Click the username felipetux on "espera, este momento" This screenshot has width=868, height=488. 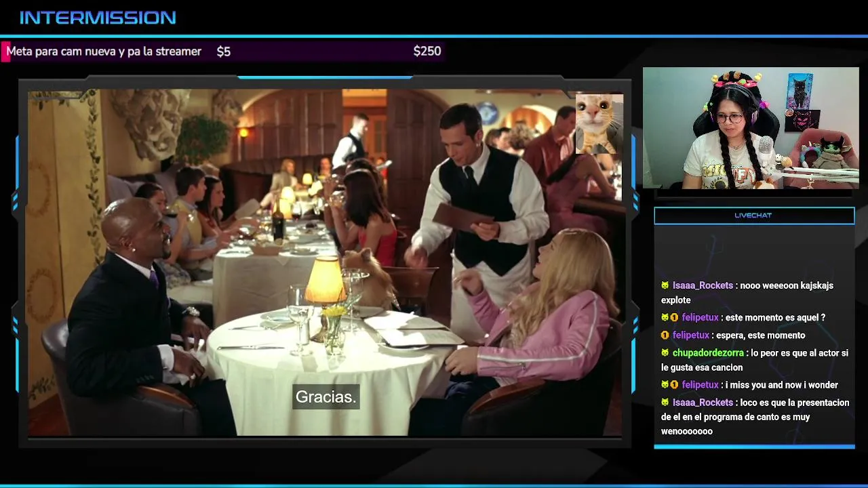click(691, 335)
